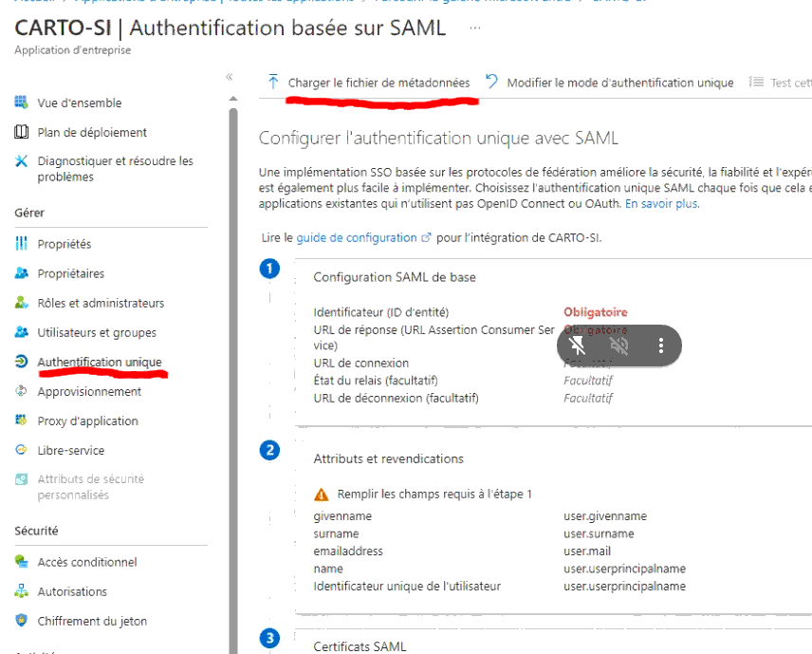
Task: Click the red Obligatoire entity ID value
Action: (596, 312)
